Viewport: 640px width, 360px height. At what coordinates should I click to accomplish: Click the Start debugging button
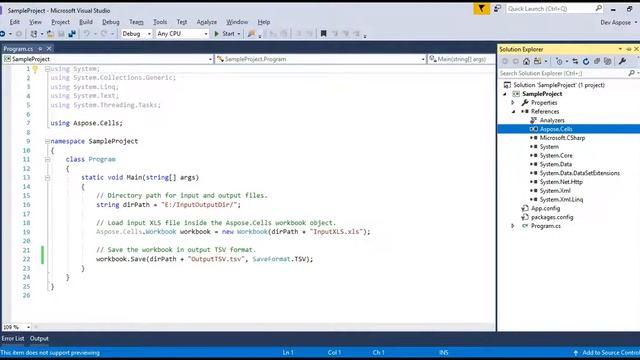pyautogui.click(x=224, y=34)
